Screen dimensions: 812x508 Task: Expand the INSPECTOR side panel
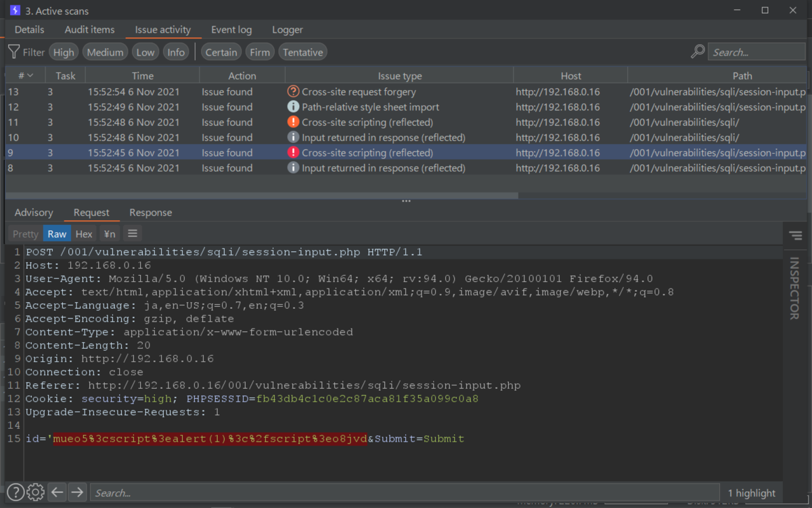pyautogui.click(x=794, y=288)
